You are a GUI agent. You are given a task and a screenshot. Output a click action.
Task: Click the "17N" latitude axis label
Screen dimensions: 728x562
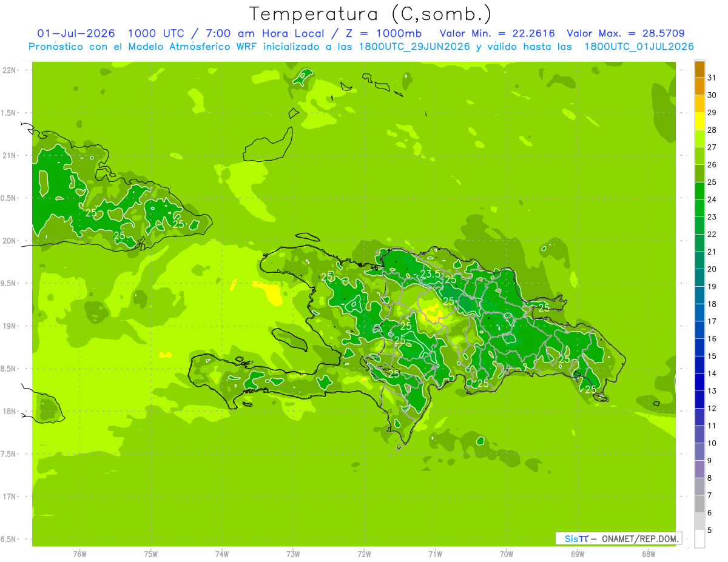coord(9,497)
